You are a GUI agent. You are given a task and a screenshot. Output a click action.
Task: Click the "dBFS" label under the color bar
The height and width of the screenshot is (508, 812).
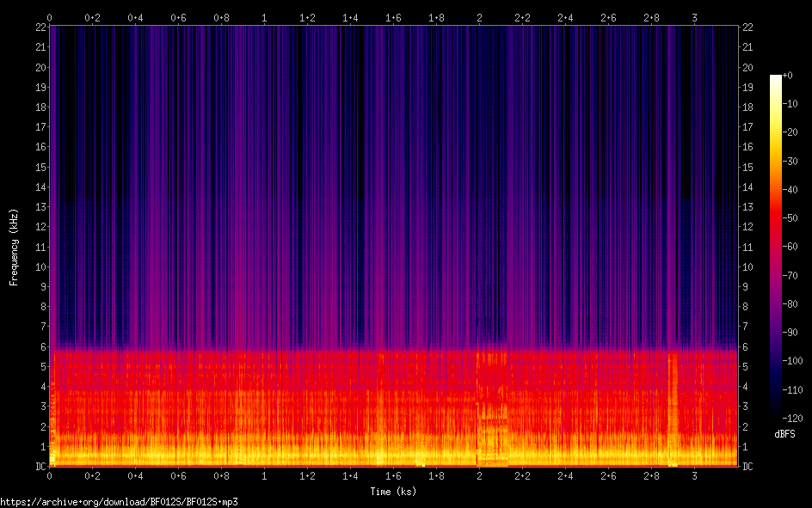click(x=784, y=434)
